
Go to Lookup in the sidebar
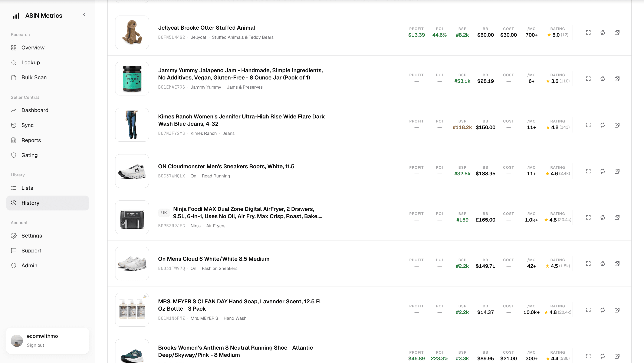47,62
